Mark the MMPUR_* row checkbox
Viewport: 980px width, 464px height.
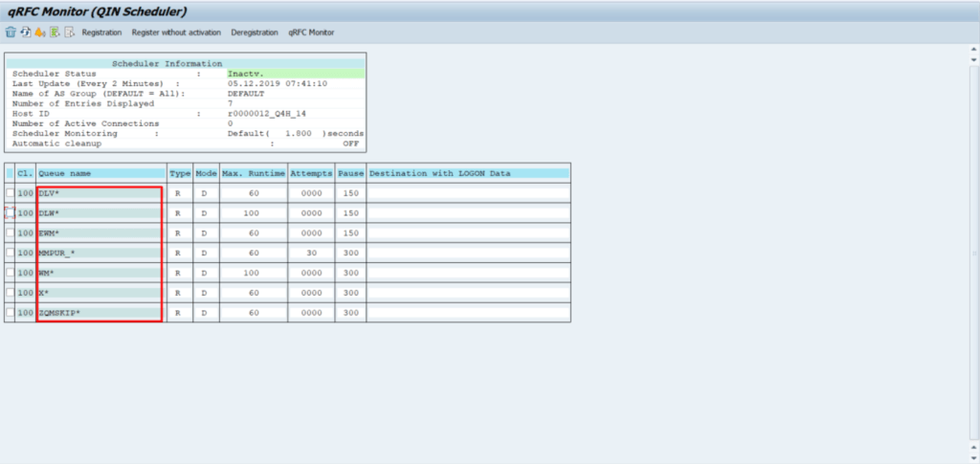[x=11, y=254]
